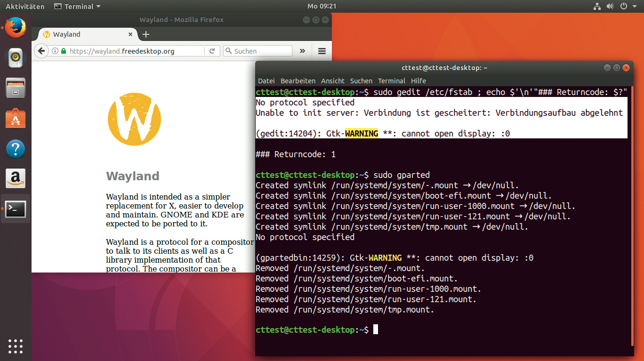Screen dimensions: 644x361
Task: Open the power icon menu
Action: [623, 6]
